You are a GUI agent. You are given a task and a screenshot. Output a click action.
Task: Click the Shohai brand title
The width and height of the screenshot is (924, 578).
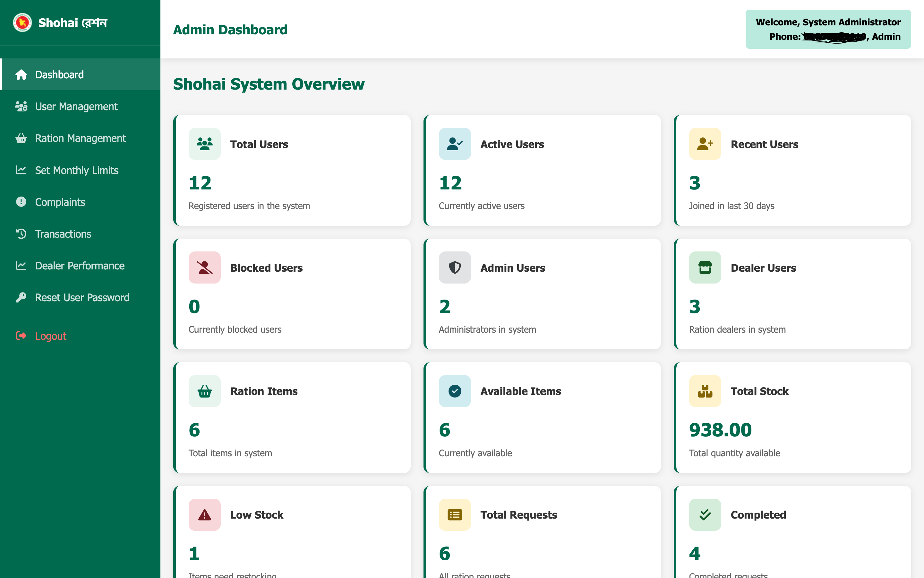pyautogui.click(x=73, y=23)
